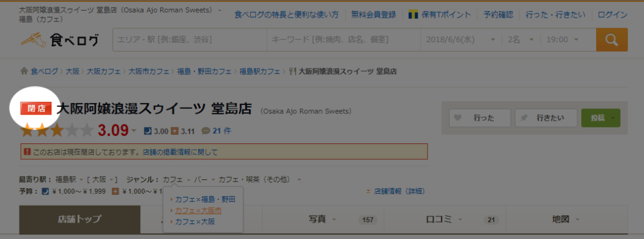The width and height of the screenshot is (644, 239).
Task: Click the home icon in breadcrumb
Action: [24, 72]
